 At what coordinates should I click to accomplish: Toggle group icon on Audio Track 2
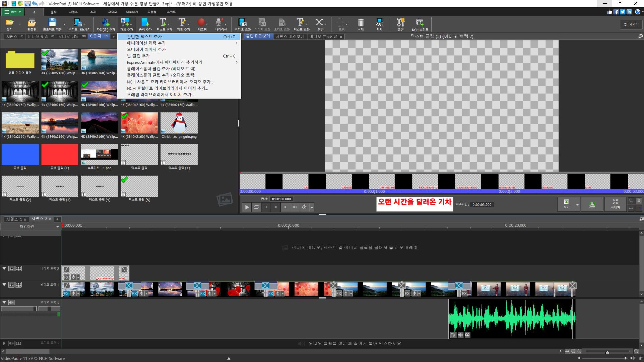coord(19,343)
